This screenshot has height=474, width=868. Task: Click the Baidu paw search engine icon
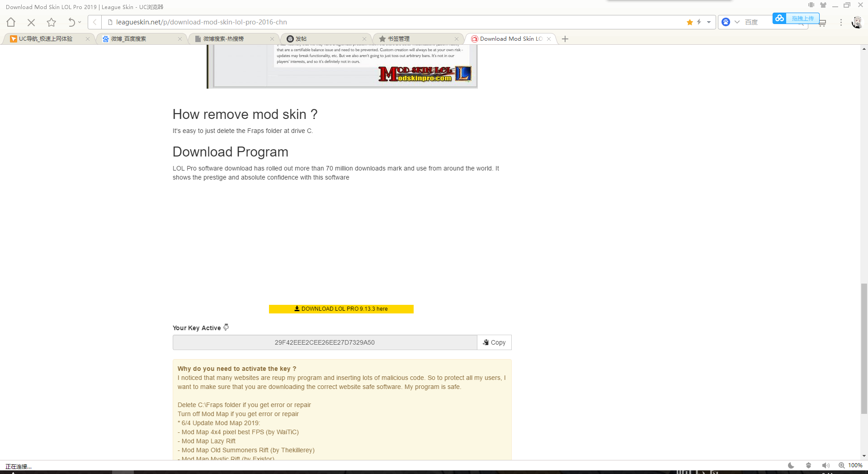coord(726,22)
